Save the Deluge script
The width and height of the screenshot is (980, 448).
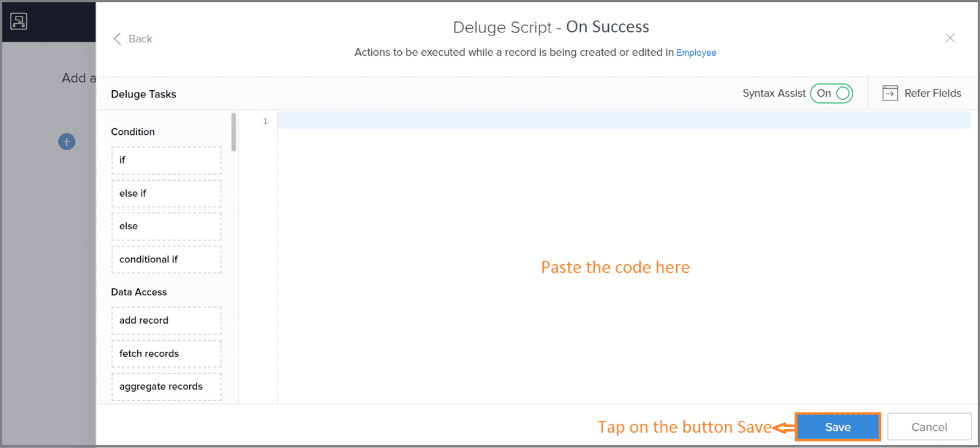pos(838,427)
